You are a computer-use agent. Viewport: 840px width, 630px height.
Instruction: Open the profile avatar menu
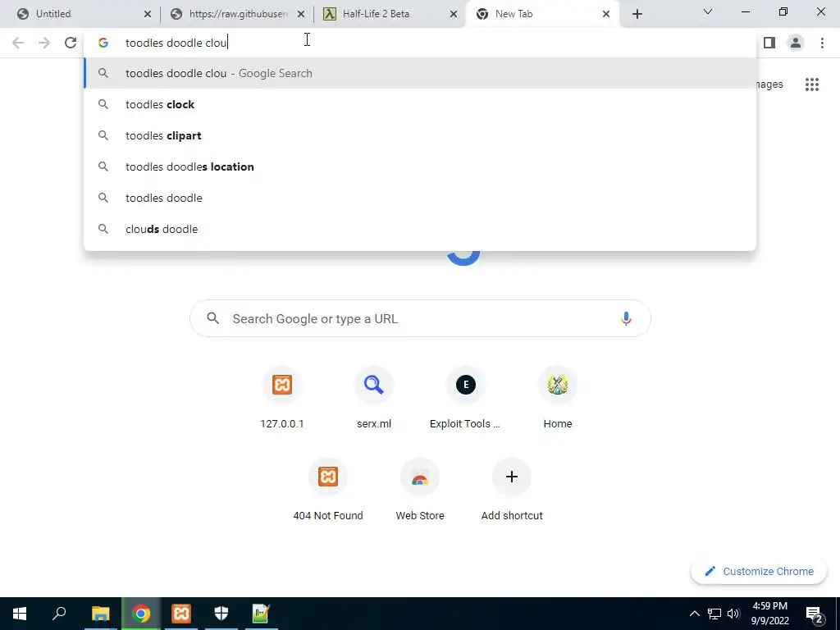pos(796,43)
